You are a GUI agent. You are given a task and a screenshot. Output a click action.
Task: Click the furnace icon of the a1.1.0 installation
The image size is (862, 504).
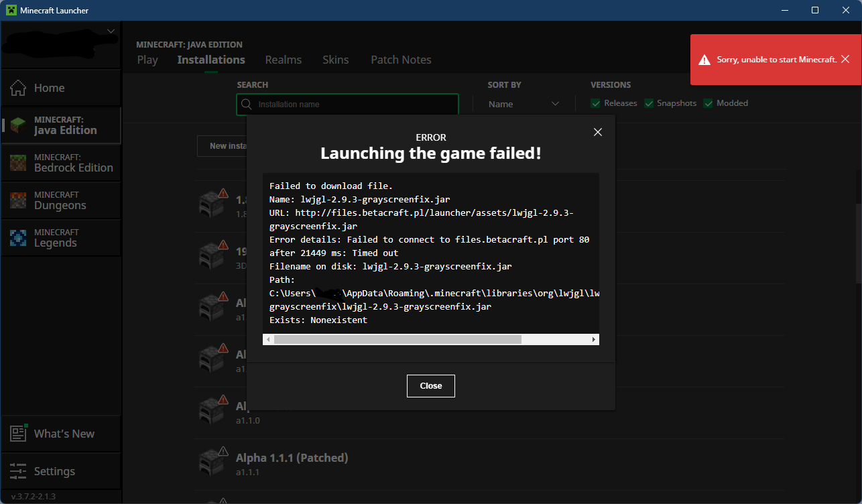(x=211, y=410)
